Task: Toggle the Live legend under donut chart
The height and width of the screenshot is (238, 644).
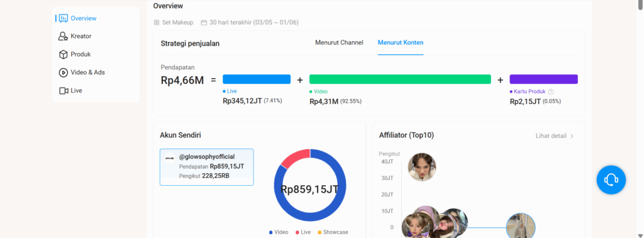Action: tap(303, 232)
